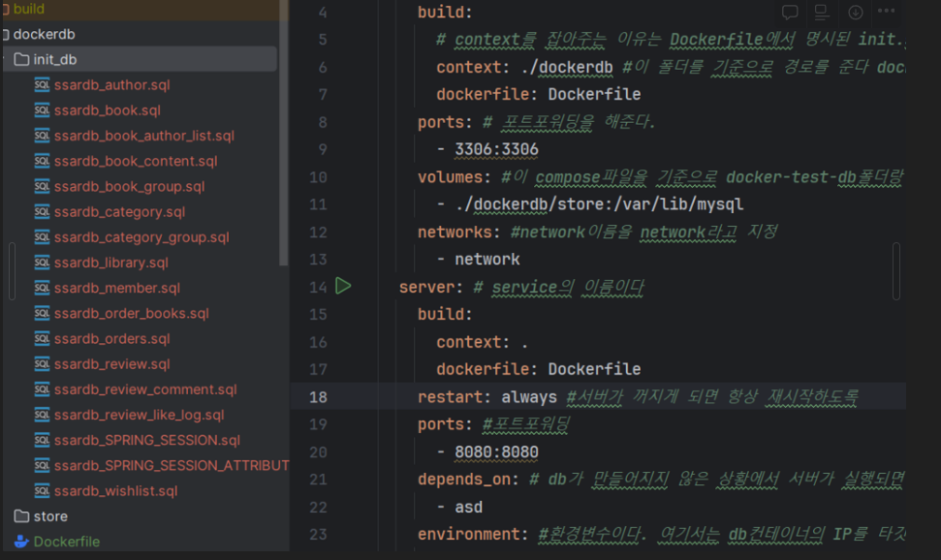Open the More options ellipsis menu
Image resolution: width=941 pixels, height=560 pixels.
click(x=884, y=12)
